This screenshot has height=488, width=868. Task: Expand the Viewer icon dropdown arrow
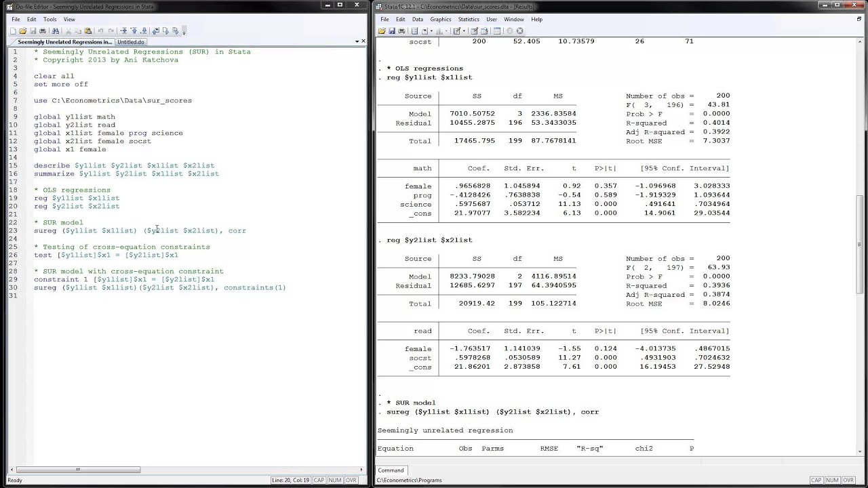point(431,30)
